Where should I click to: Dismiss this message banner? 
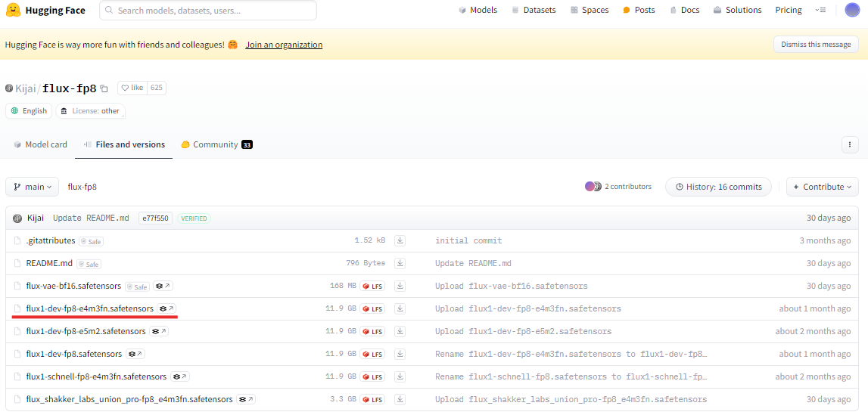point(816,45)
